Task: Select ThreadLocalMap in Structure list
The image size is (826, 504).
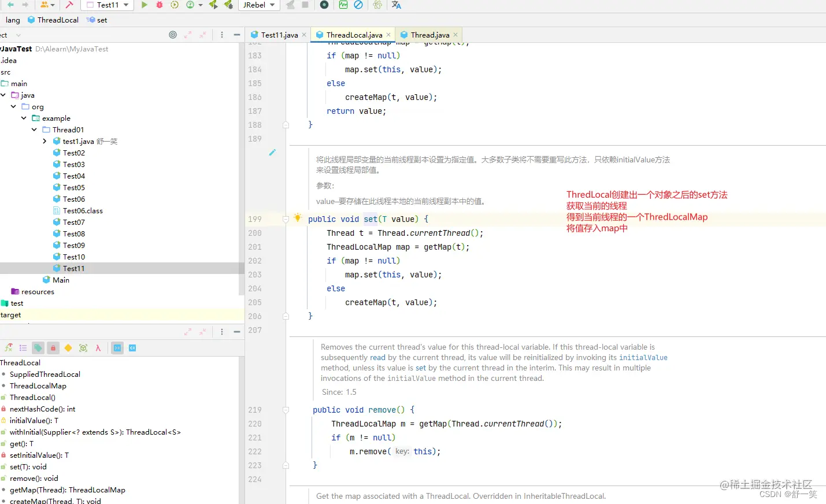Action: tap(38, 386)
